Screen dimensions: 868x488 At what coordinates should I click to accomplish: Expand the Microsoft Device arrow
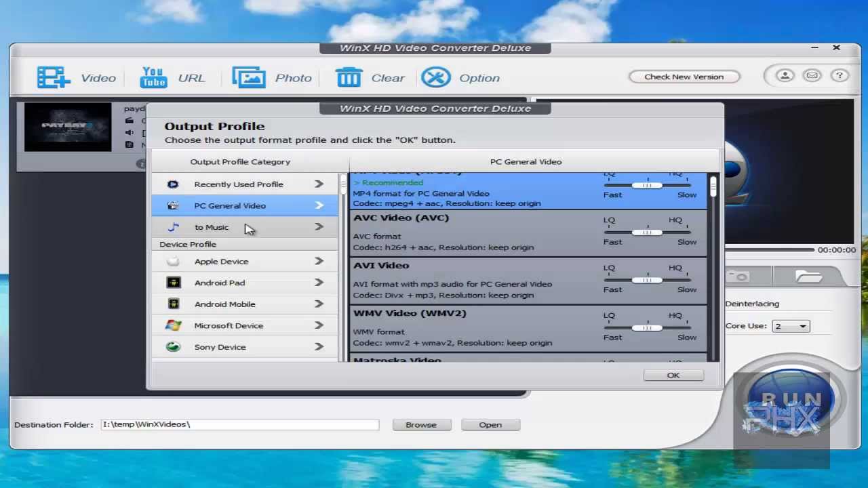point(319,325)
